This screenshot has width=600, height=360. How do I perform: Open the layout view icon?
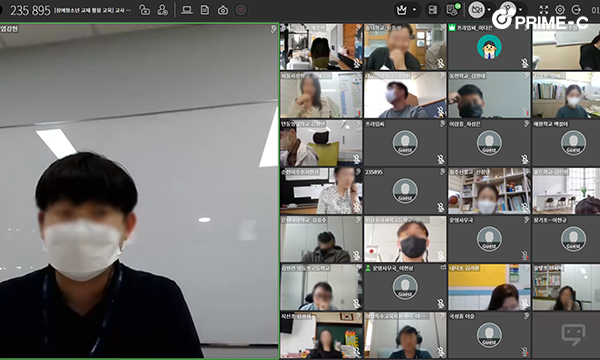[433, 10]
